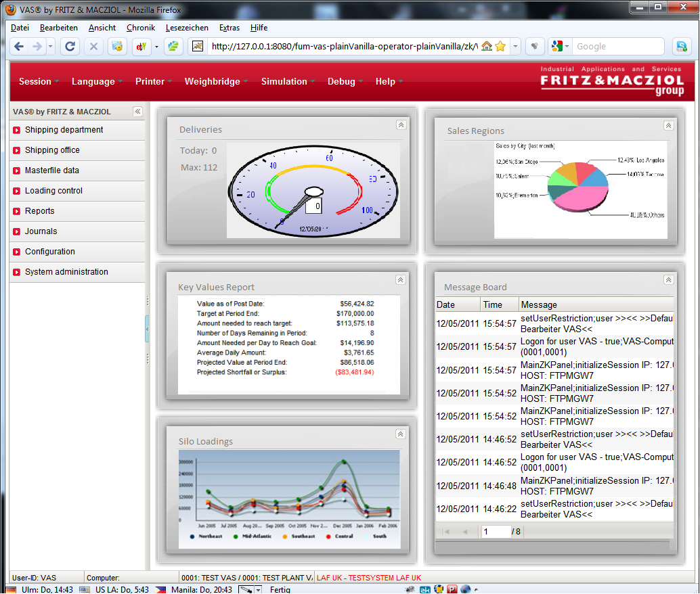This screenshot has width=700, height=594.
Task: Open System administration in the sidebar
Action: [66, 272]
